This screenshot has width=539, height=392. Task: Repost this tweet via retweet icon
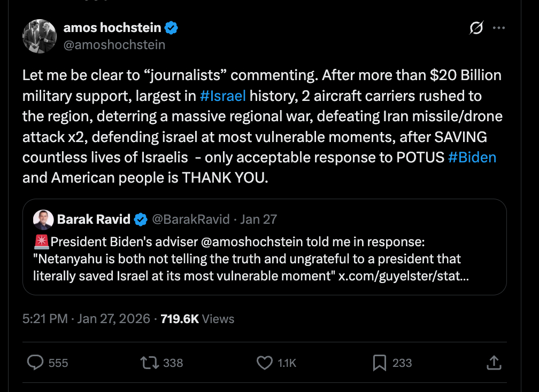click(x=149, y=363)
